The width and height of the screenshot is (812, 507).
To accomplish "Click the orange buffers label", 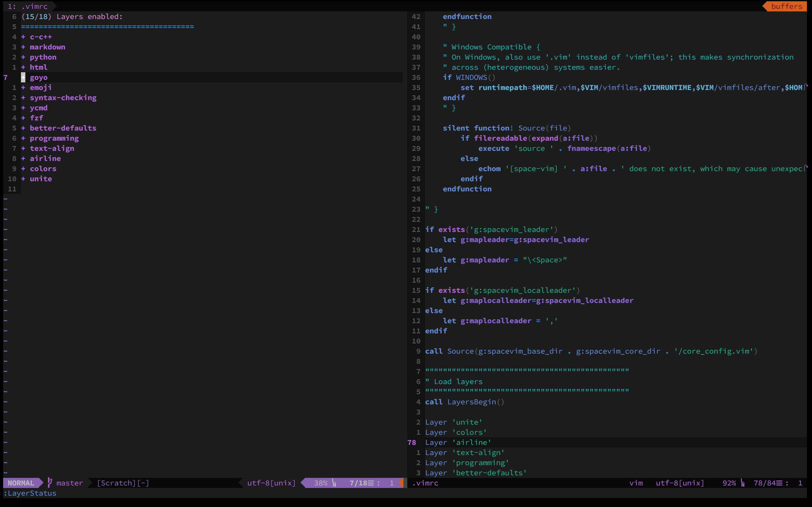I will (x=786, y=6).
